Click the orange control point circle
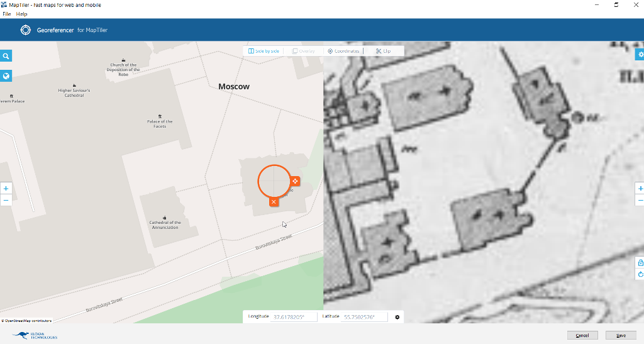 pyautogui.click(x=274, y=182)
